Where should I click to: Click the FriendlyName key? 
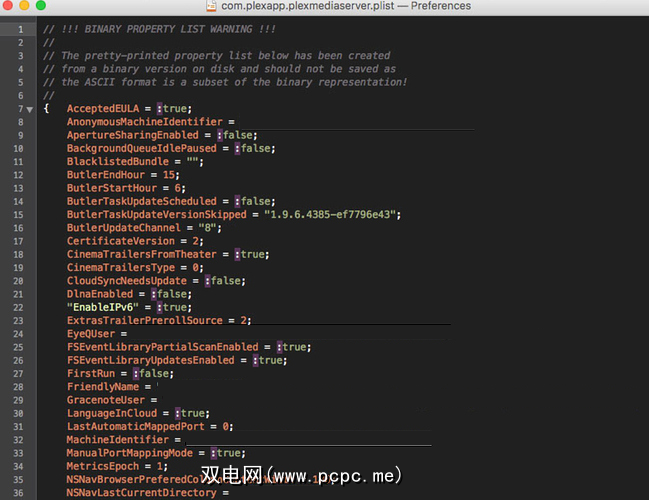coord(103,387)
